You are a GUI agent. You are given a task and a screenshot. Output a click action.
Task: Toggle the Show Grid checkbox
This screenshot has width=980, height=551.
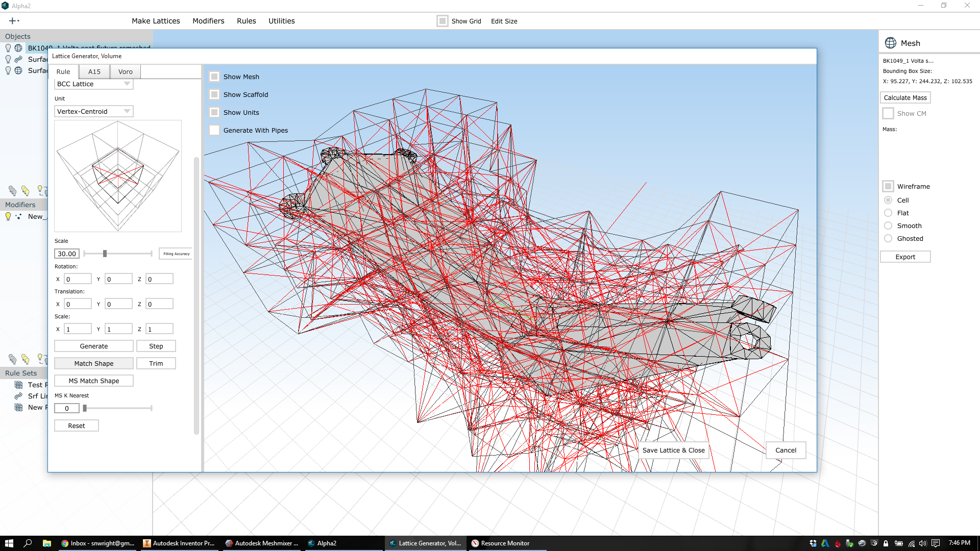[x=443, y=21]
